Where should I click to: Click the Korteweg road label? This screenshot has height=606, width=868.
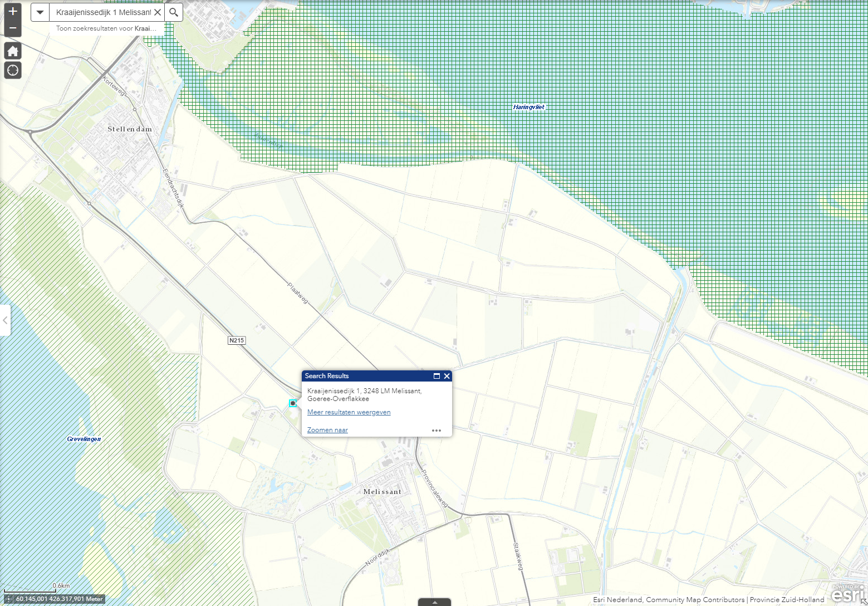[114, 86]
